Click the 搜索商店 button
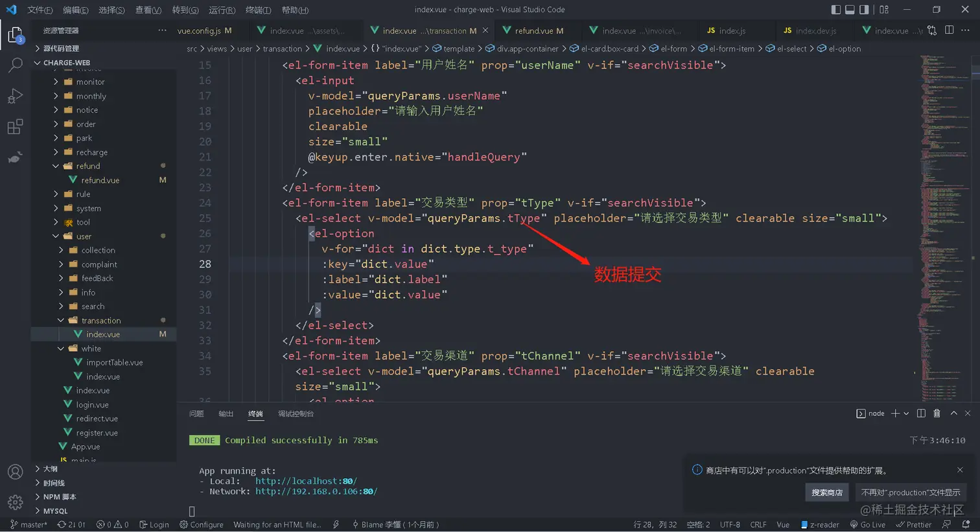Screen dimensions: 980x532 coord(827,492)
